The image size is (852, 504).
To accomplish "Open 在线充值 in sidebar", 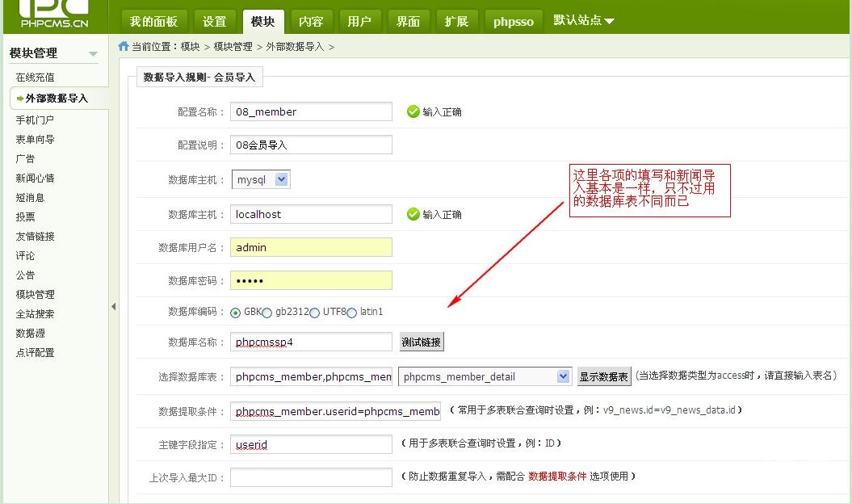I will [x=36, y=78].
